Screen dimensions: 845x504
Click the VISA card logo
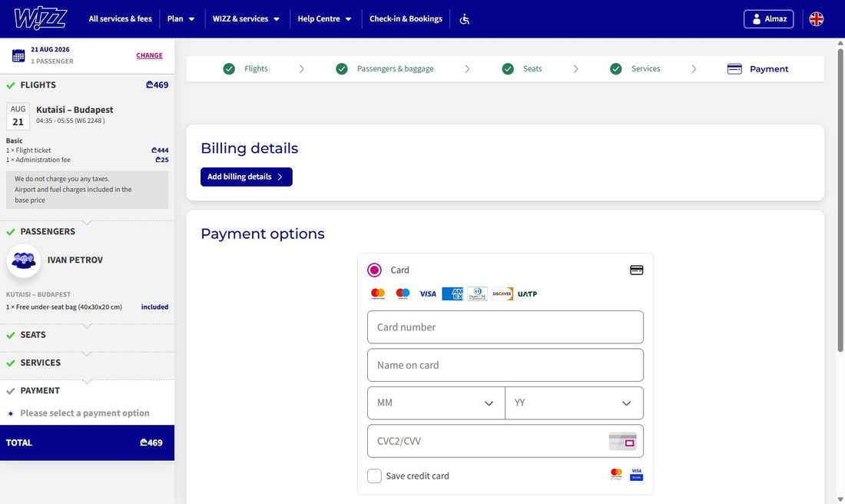(428, 293)
